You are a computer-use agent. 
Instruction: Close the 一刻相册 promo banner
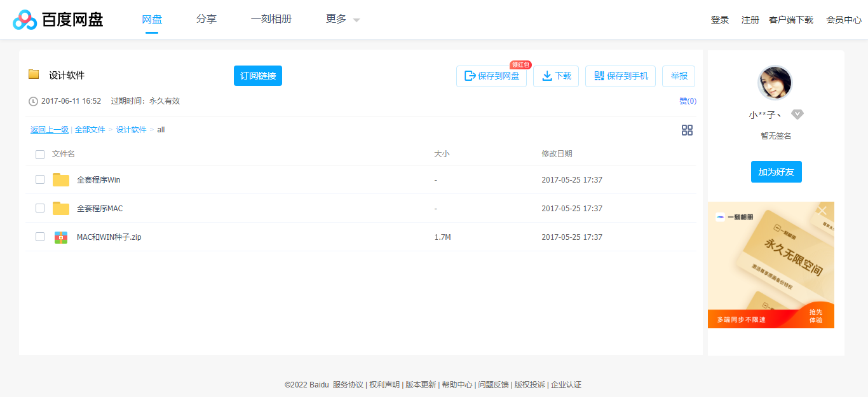(822, 210)
